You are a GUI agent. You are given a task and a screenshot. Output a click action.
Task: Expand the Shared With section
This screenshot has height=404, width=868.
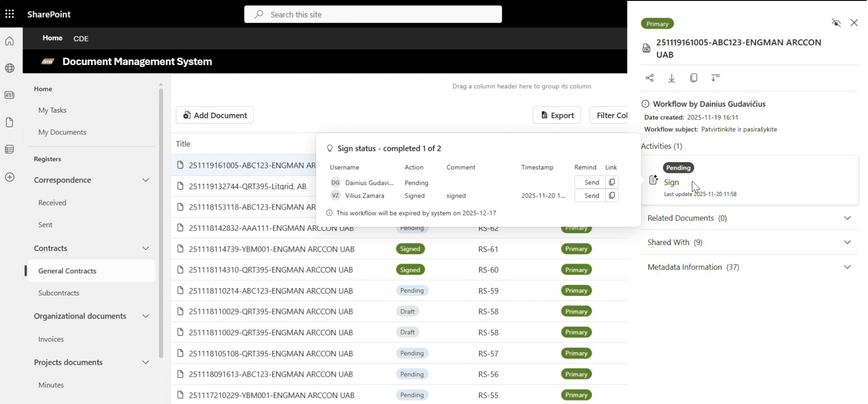pyautogui.click(x=847, y=242)
